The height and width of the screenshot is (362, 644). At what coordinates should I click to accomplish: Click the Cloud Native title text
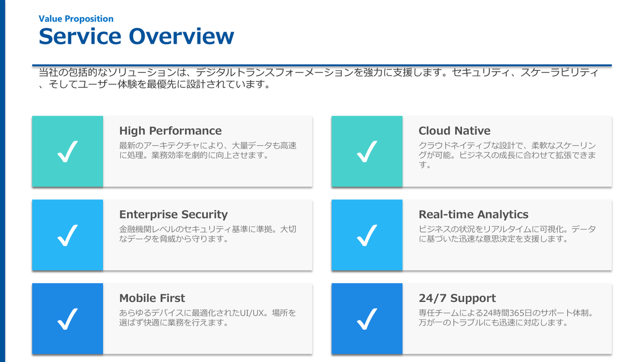455,130
